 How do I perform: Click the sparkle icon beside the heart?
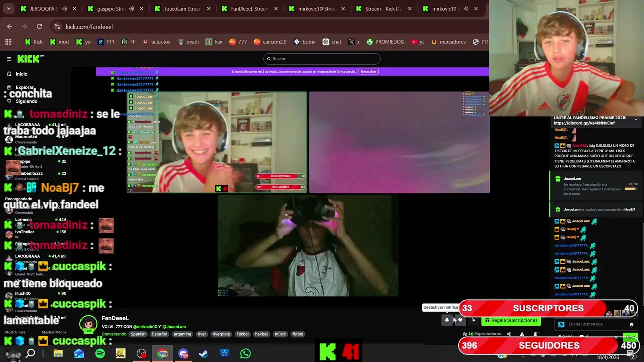(x=473, y=320)
